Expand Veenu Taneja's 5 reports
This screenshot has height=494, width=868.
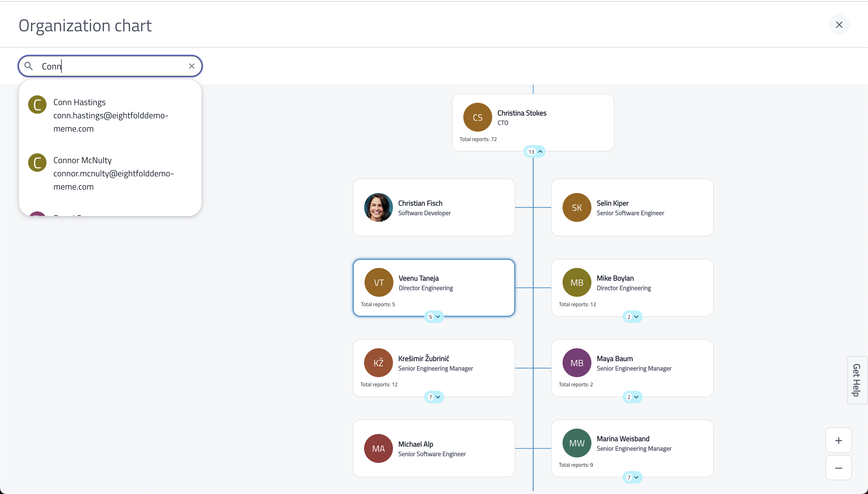point(434,317)
